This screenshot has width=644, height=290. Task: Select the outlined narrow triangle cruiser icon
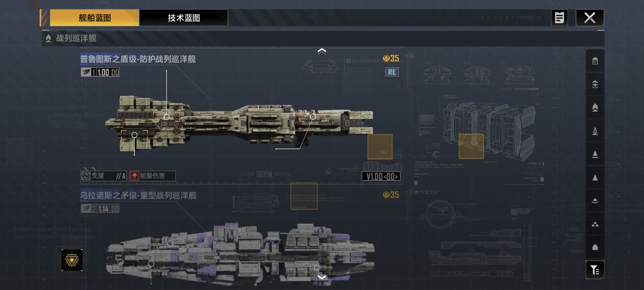tap(595, 131)
